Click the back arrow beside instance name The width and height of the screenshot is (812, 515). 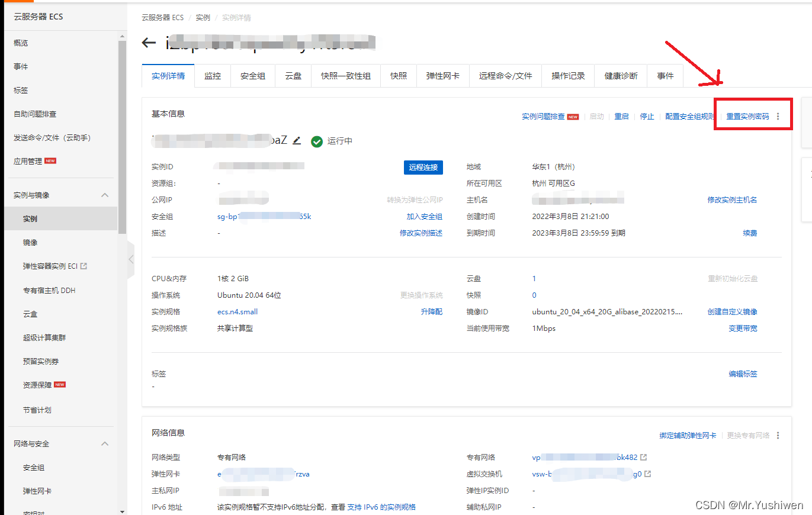pos(149,43)
